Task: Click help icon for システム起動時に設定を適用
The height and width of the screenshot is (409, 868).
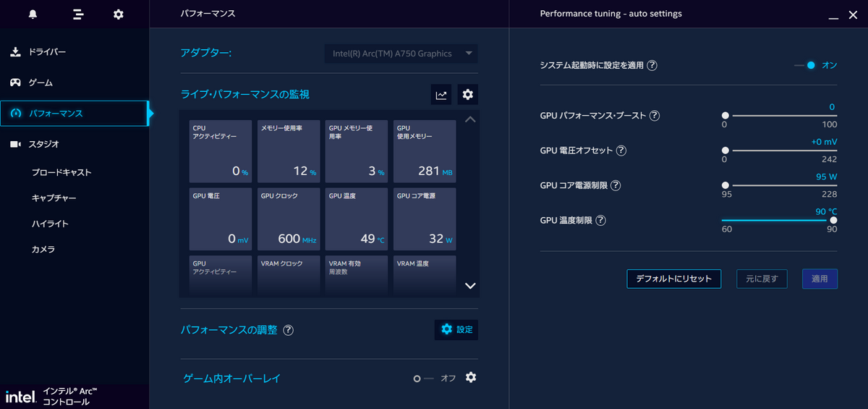Action: point(652,65)
